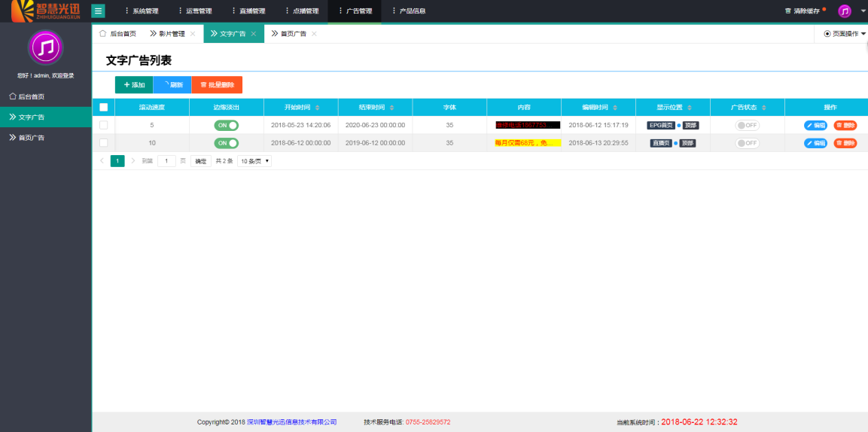Toggle 边缘淡出 switch for 2018-06-12 00:00:00 row
The height and width of the screenshot is (432, 868).
(x=227, y=143)
